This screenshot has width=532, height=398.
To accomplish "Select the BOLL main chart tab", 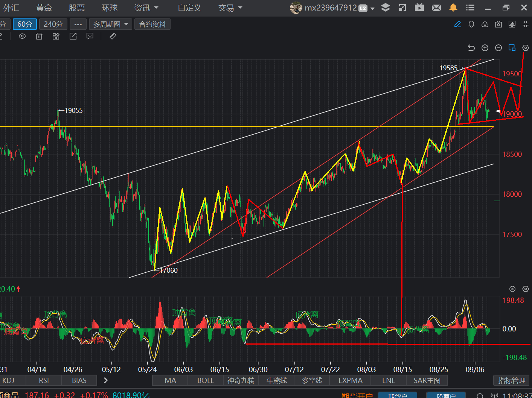I will pyautogui.click(x=206, y=380).
